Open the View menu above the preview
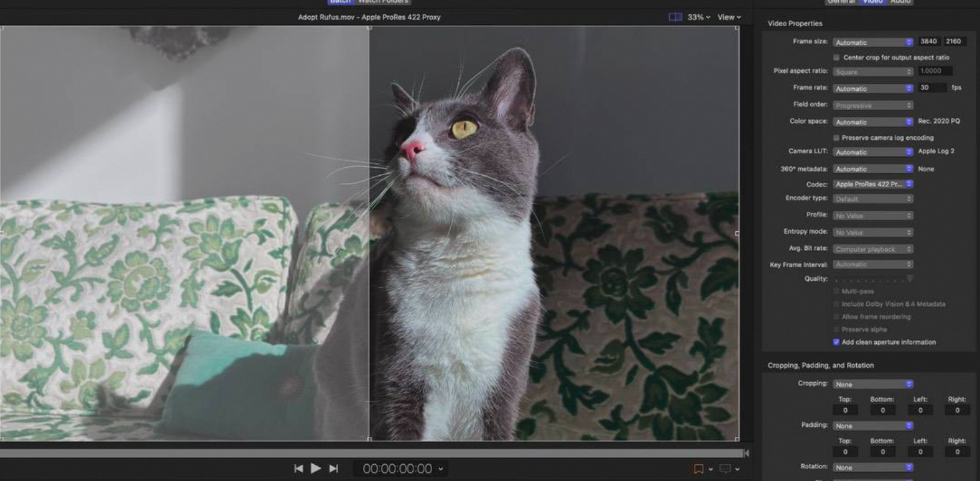 point(729,17)
